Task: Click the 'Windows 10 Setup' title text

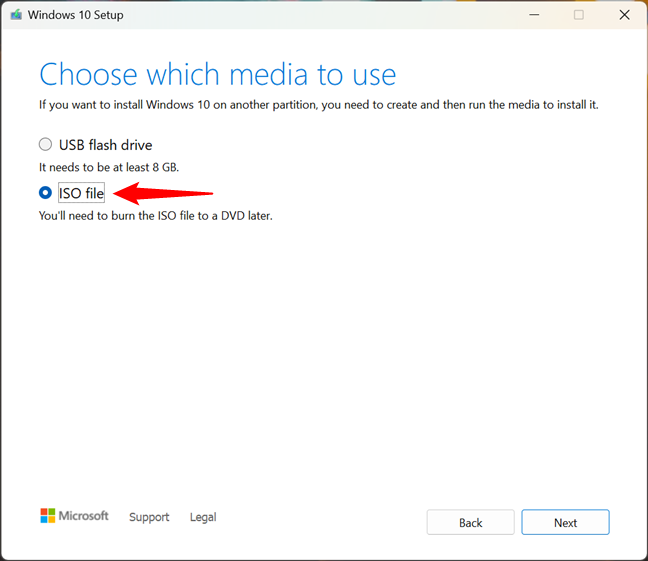Action: click(76, 15)
